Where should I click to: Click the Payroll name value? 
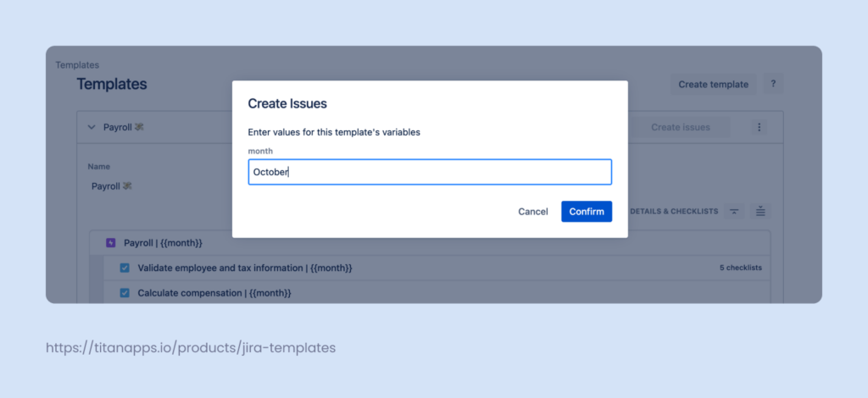112,186
